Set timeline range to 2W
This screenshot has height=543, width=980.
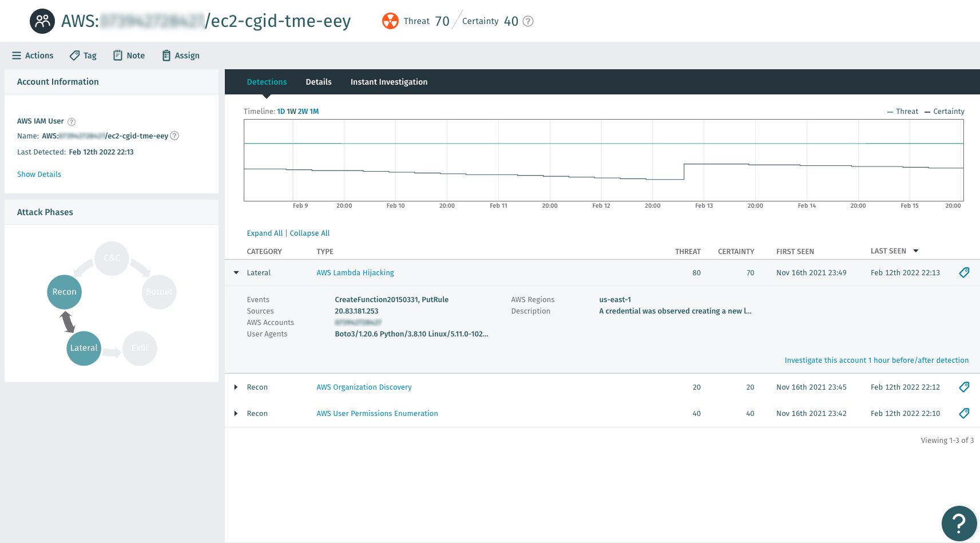303,112
